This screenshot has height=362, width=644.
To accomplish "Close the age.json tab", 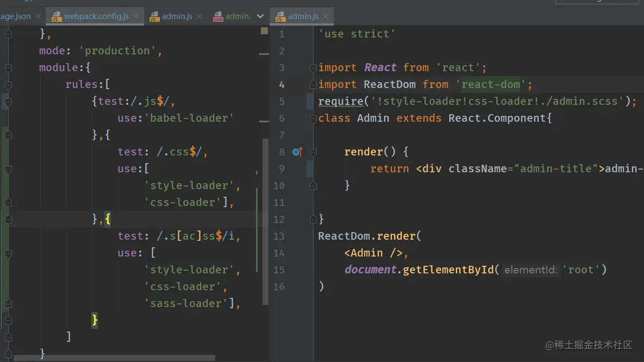I will point(38,16).
